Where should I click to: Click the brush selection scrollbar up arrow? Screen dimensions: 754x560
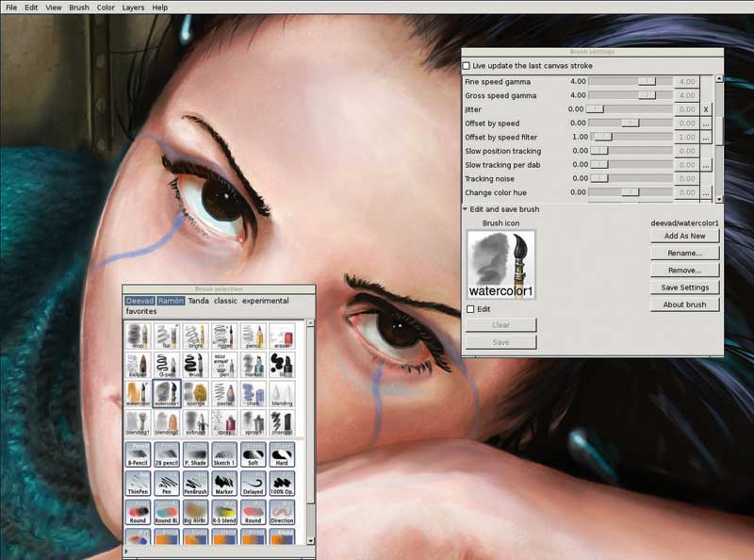(x=311, y=323)
